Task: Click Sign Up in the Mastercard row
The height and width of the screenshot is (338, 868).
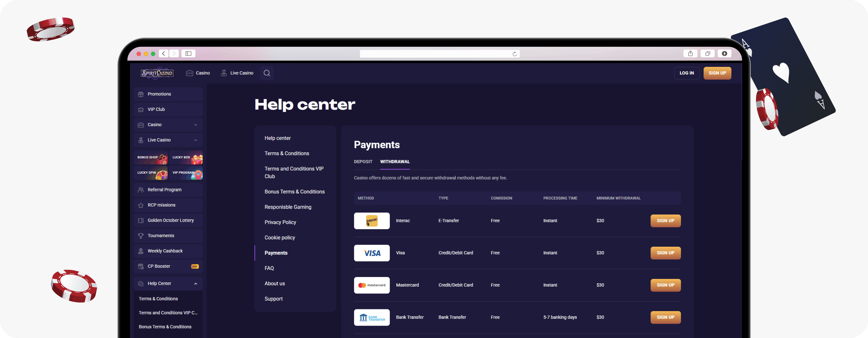Action: coord(665,285)
